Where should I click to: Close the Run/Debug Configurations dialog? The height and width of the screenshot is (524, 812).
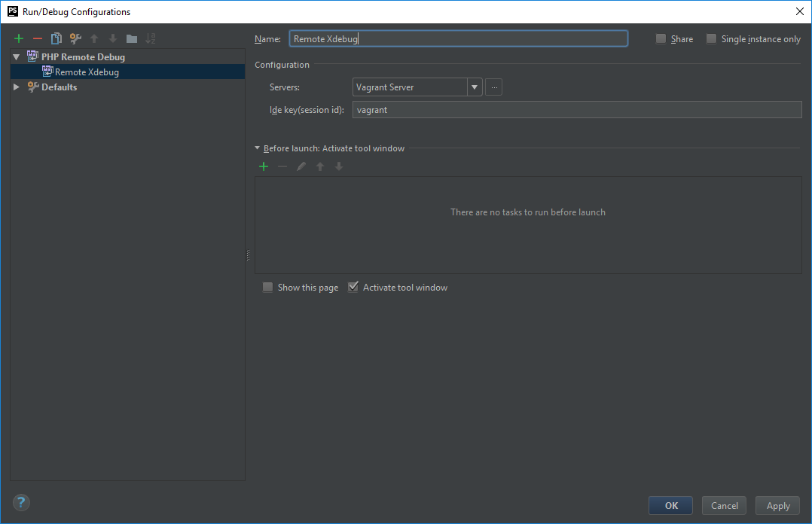pyautogui.click(x=800, y=11)
